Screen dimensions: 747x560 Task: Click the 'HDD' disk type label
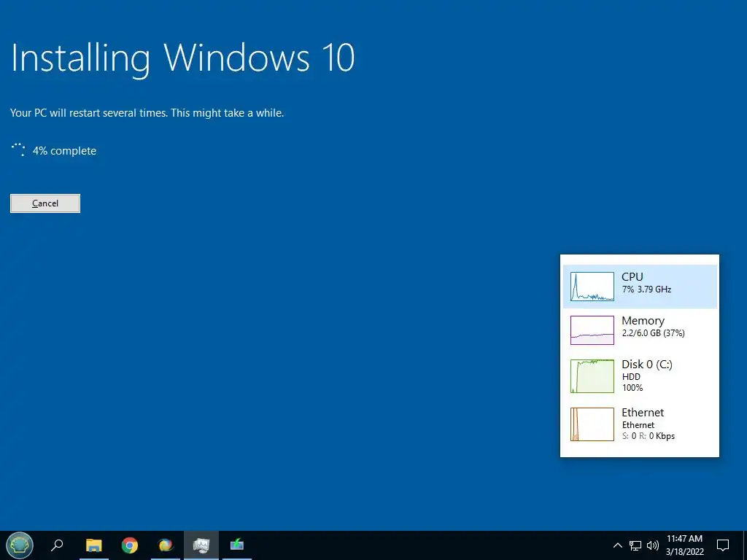coord(631,377)
